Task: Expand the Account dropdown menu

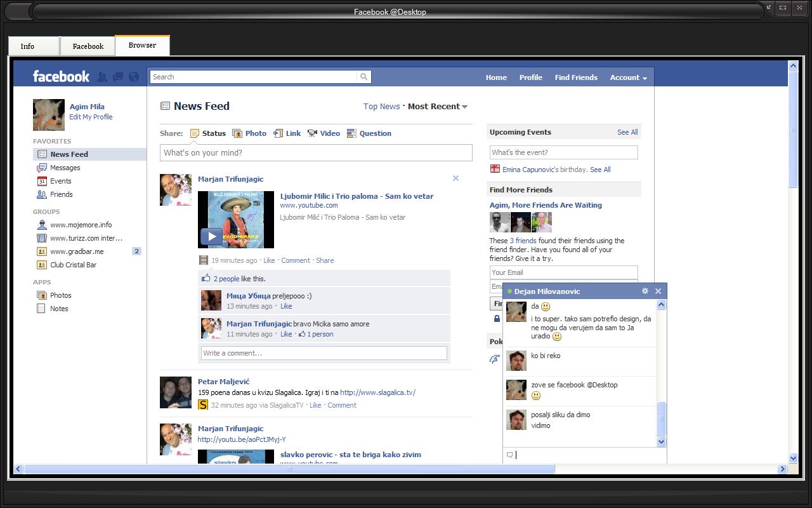Action: click(628, 77)
